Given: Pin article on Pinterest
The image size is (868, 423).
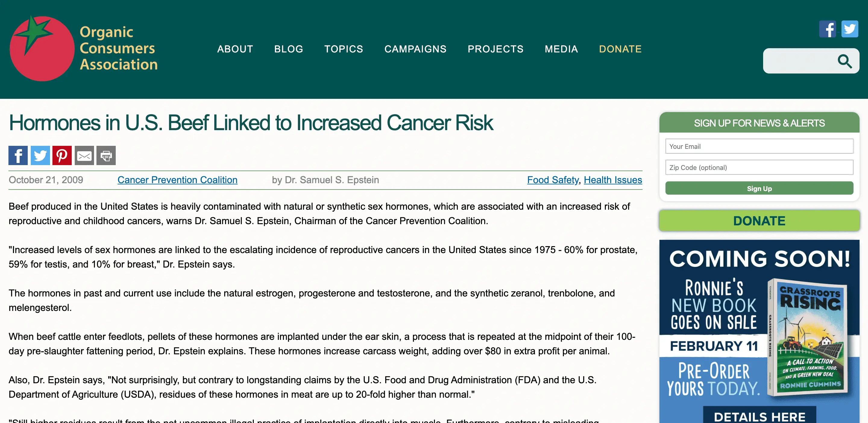Looking at the screenshot, I should (62, 155).
